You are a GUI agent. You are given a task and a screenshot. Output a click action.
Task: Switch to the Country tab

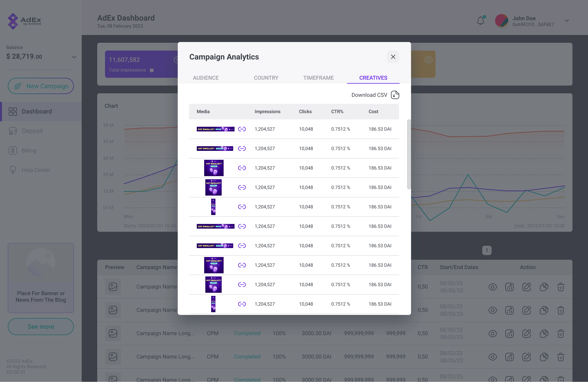pos(266,78)
